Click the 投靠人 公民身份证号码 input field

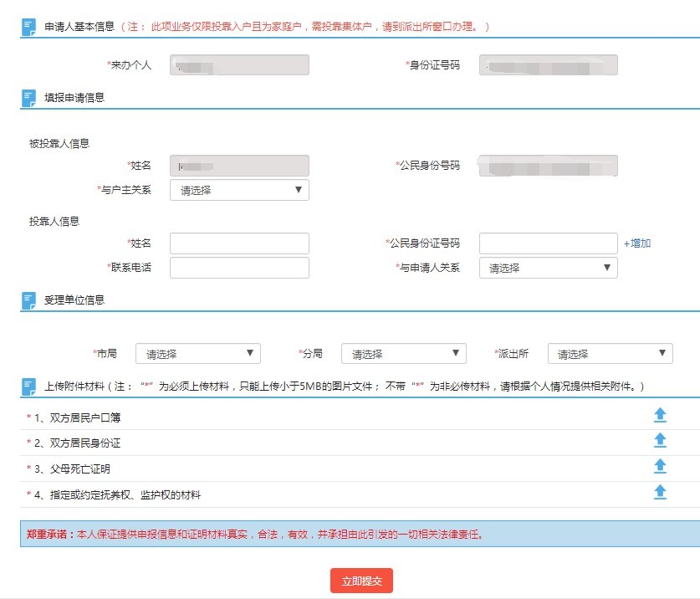point(548,243)
